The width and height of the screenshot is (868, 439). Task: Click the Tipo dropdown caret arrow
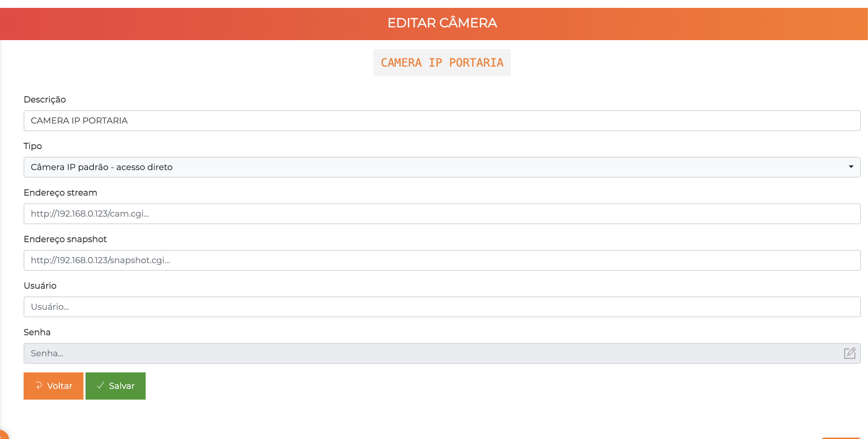851,167
